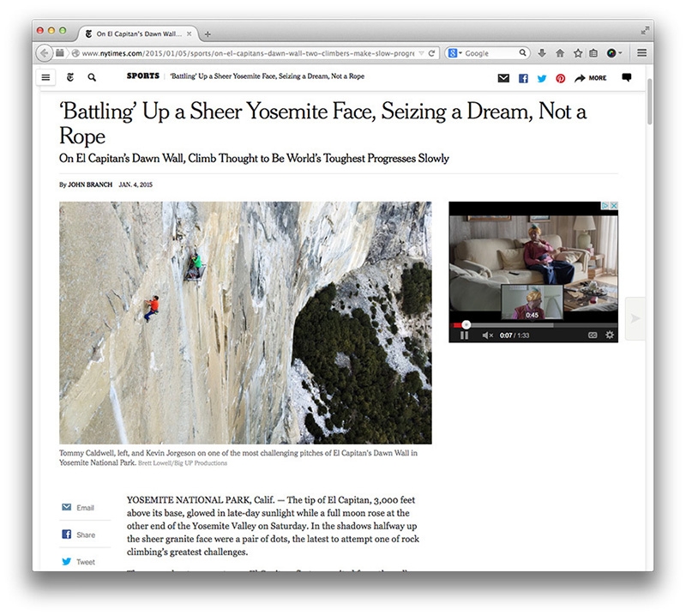Click the article headline in top bar
This screenshot has height=616, width=686.
[267, 76]
